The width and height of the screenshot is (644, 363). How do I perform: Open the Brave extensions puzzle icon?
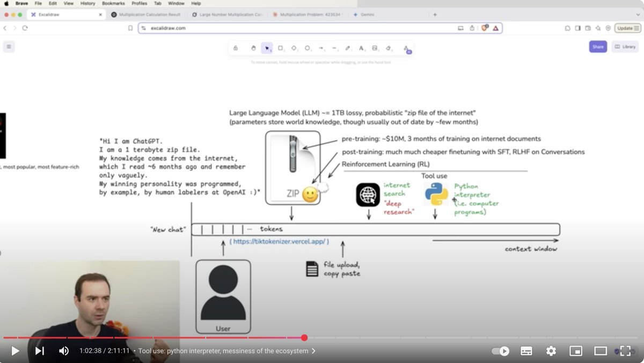tap(567, 28)
